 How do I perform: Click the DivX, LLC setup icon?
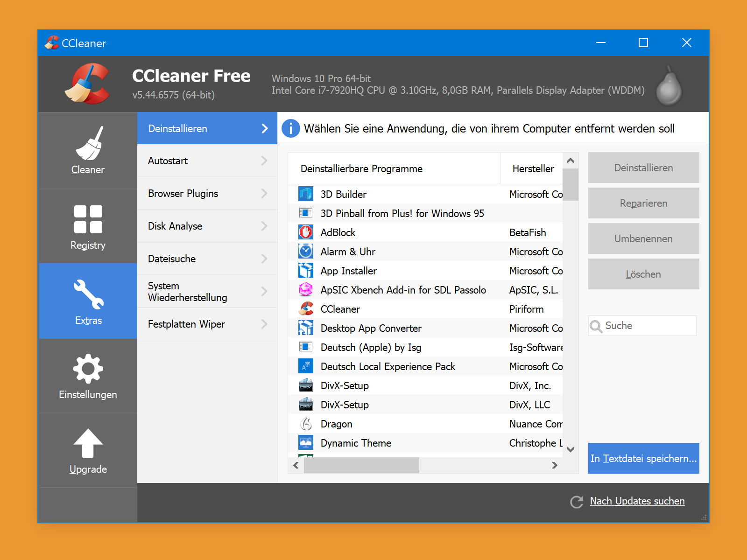pos(306,404)
